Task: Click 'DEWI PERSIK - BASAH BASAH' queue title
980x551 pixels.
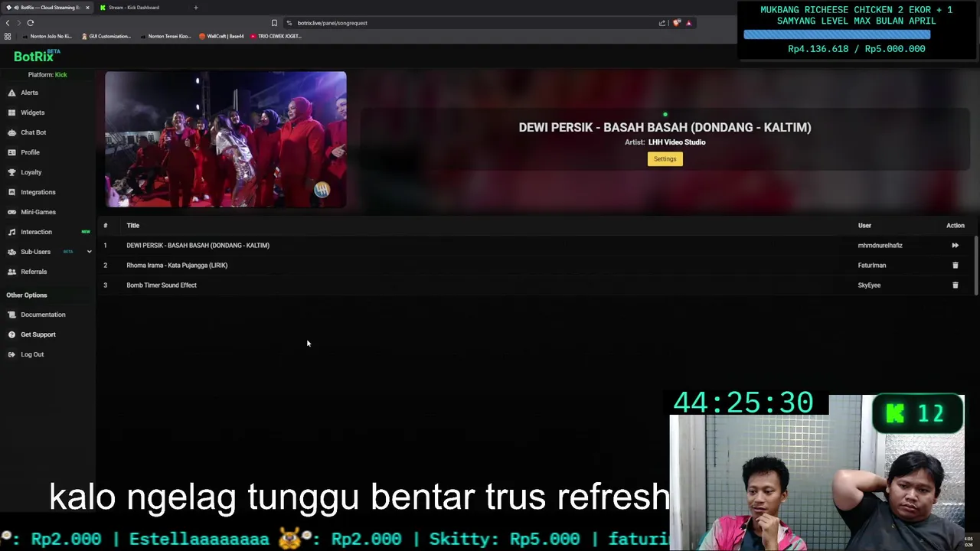Action: [x=198, y=246]
